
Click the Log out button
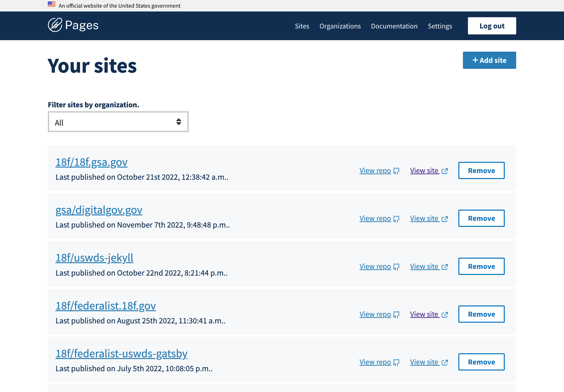pyautogui.click(x=492, y=26)
